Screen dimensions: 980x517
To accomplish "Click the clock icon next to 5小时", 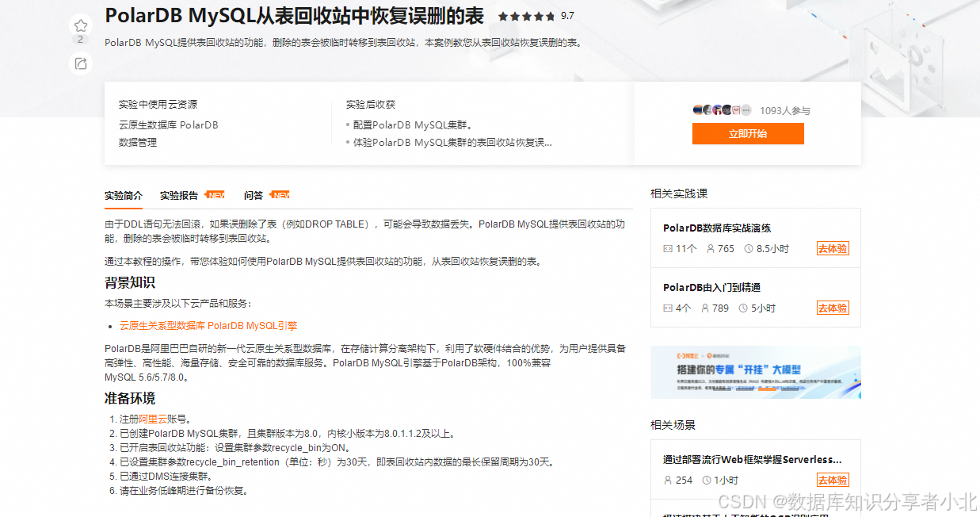I will [743, 308].
